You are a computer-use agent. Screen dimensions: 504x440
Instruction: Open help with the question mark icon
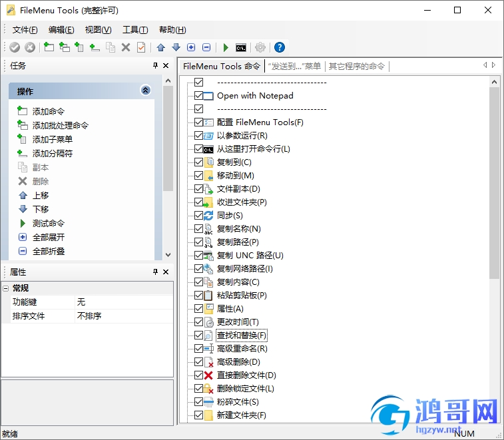(280, 47)
